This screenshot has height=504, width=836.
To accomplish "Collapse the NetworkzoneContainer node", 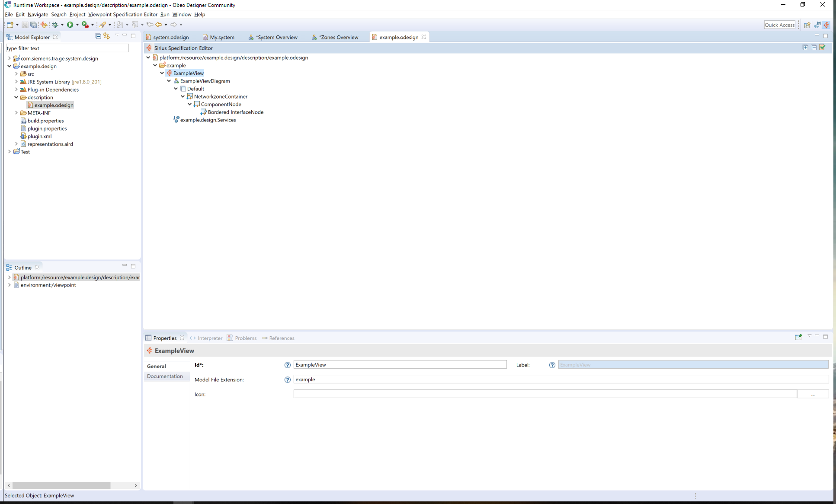I will tap(183, 96).
